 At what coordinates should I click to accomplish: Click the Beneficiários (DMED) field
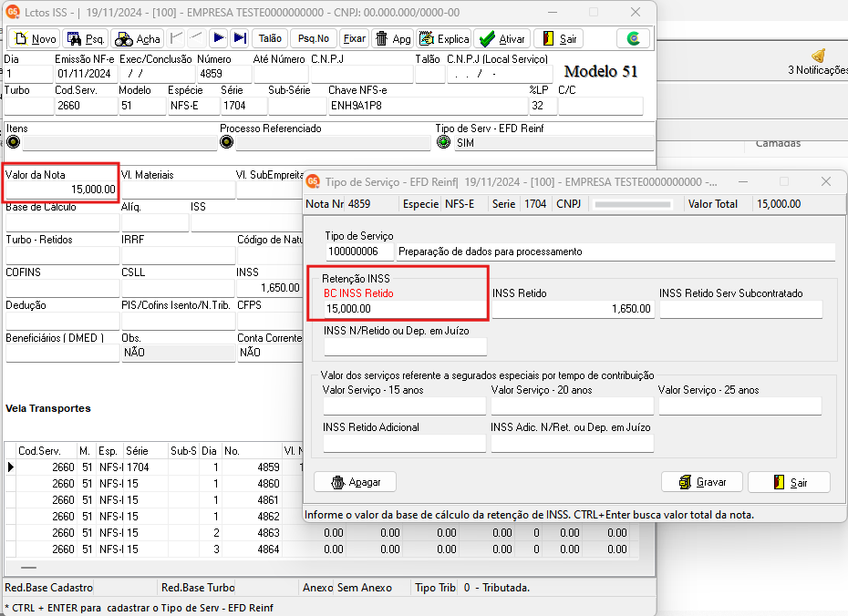click(62, 353)
